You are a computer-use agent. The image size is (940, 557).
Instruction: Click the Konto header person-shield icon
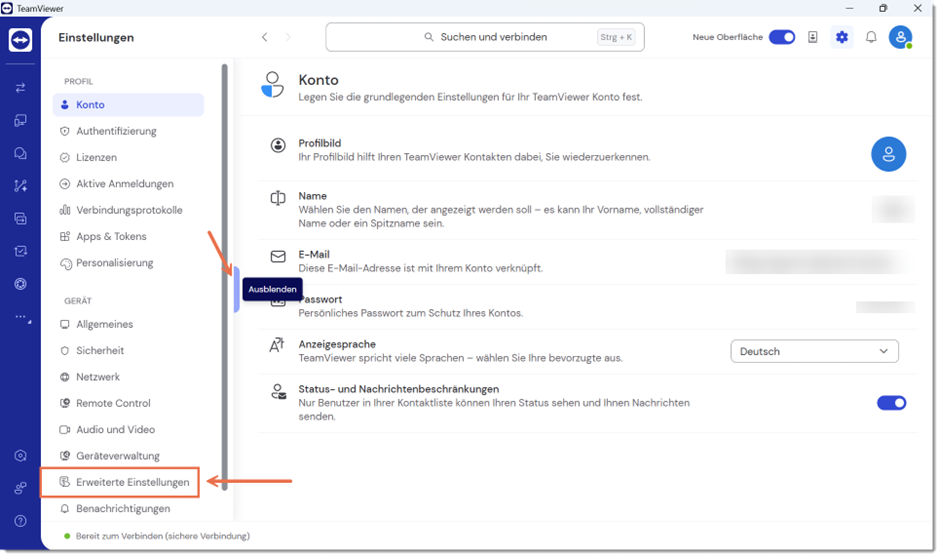point(273,85)
